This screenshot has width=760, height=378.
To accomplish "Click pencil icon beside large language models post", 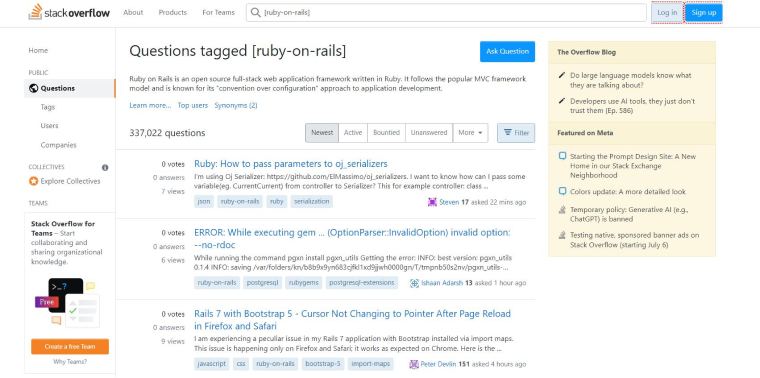I will [x=562, y=75].
